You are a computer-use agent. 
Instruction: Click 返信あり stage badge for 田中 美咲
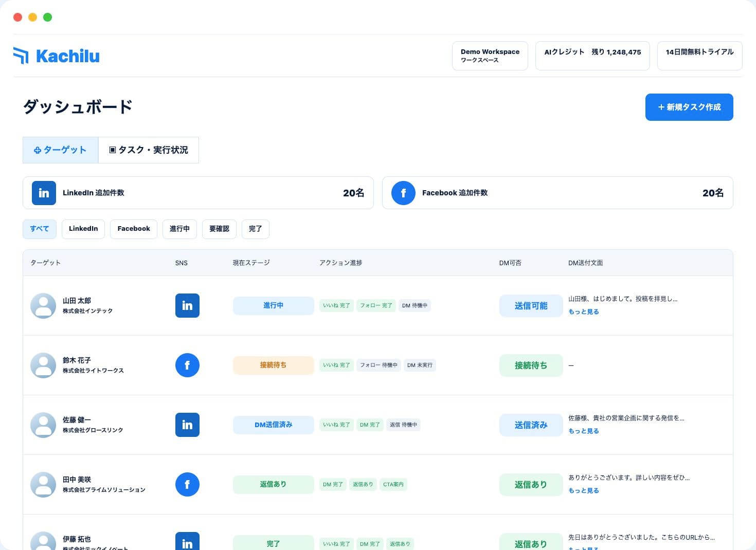(x=273, y=484)
